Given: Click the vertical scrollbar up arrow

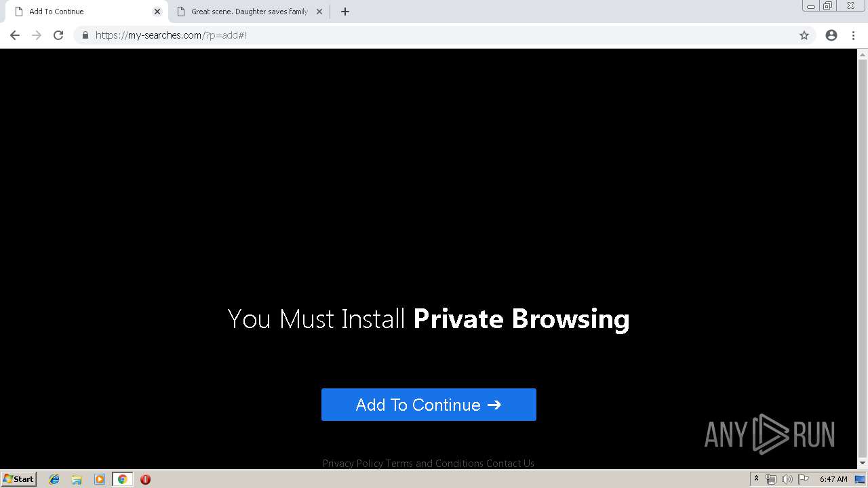Looking at the screenshot, I should coord(863,54).
